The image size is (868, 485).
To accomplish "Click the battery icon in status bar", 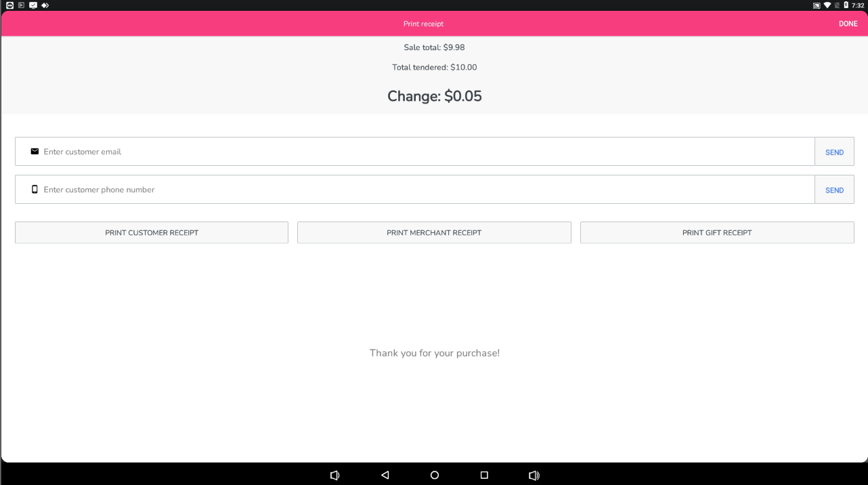I will pyautogui.click(x=846, y=5).
